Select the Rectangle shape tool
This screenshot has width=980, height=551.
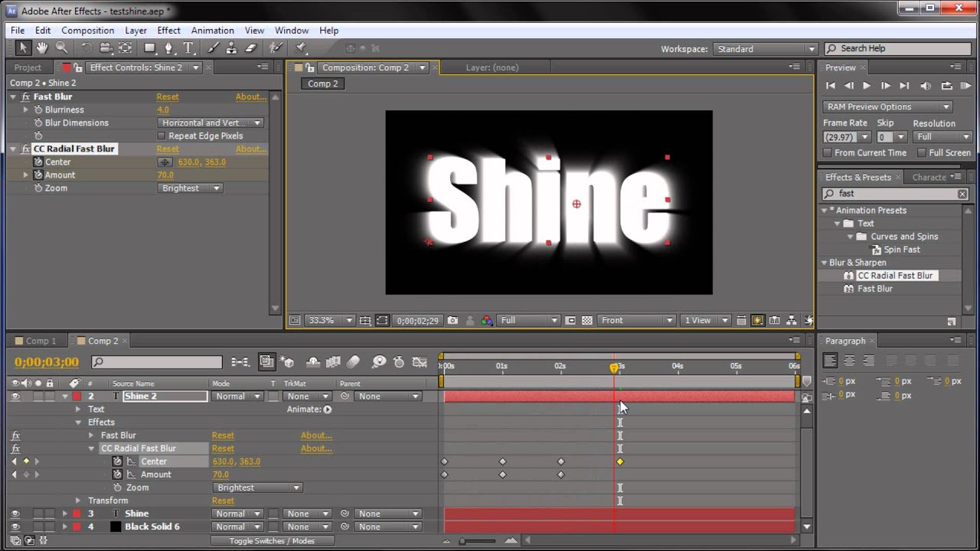click(150, 47)
